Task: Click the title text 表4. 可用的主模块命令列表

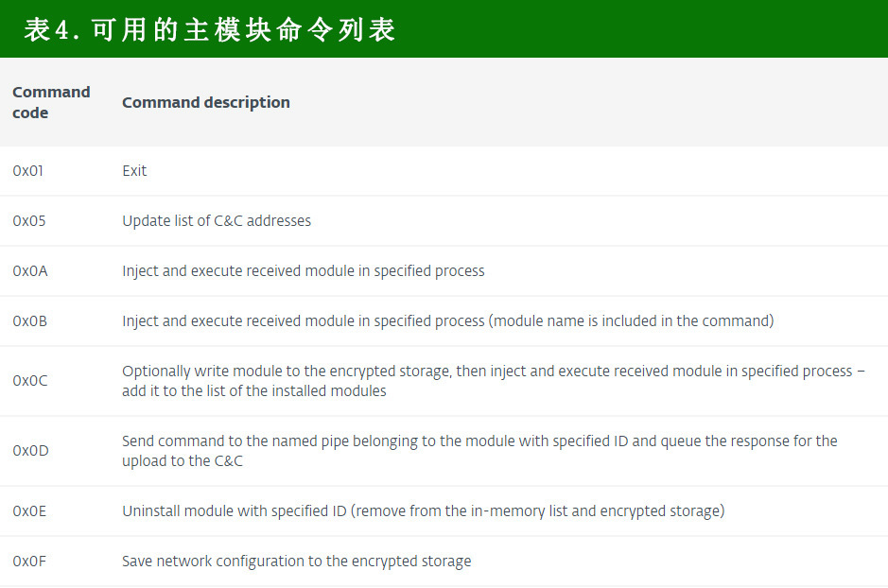Action: pos(209,29)
